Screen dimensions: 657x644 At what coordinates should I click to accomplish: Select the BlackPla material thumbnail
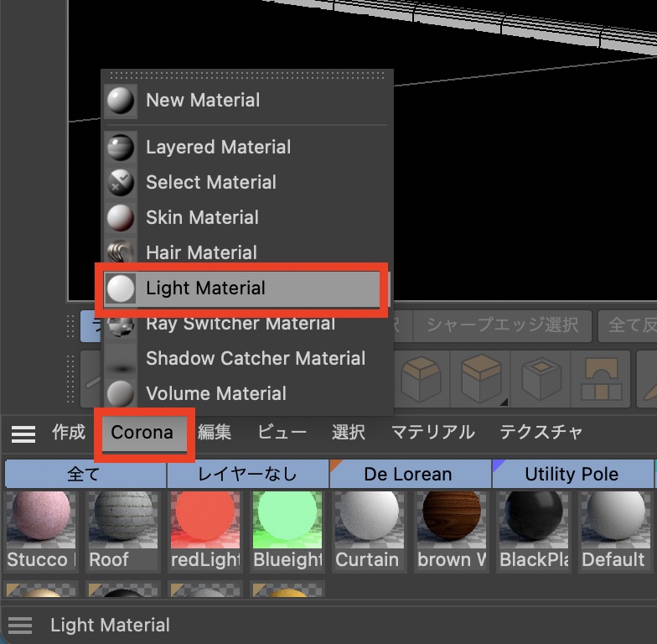534,520
